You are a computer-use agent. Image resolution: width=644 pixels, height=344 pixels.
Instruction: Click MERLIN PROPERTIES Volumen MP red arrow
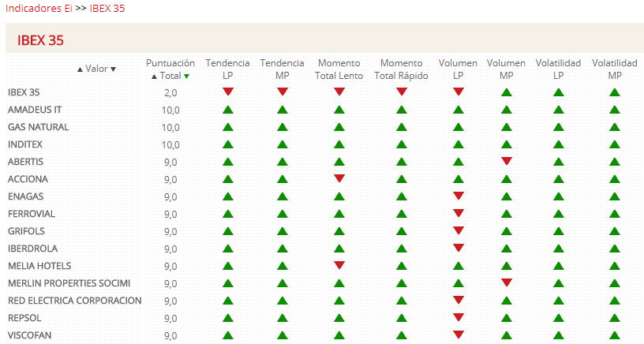point(507,282)
